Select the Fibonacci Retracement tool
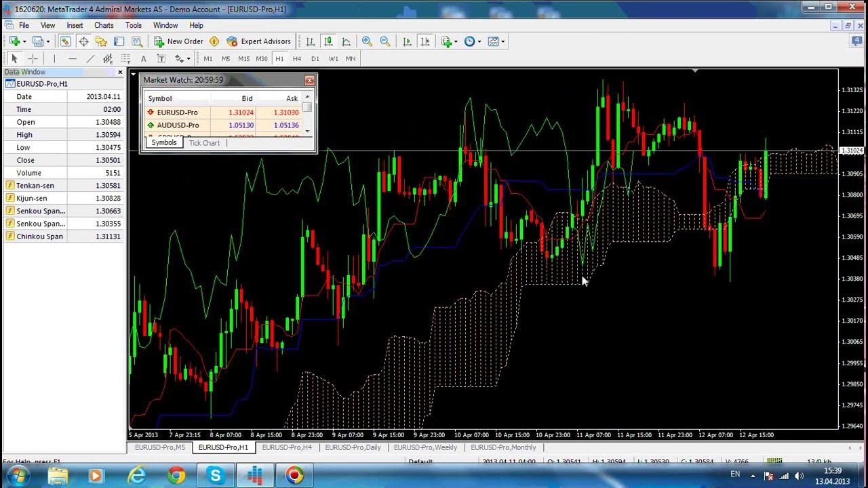Screen dimensions: 868x488 pos(125,59)
